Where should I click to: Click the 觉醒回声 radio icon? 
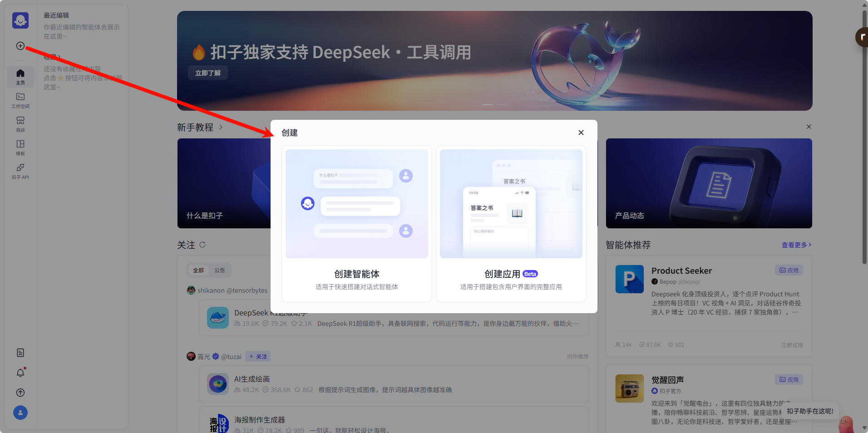tap(630, 389)
